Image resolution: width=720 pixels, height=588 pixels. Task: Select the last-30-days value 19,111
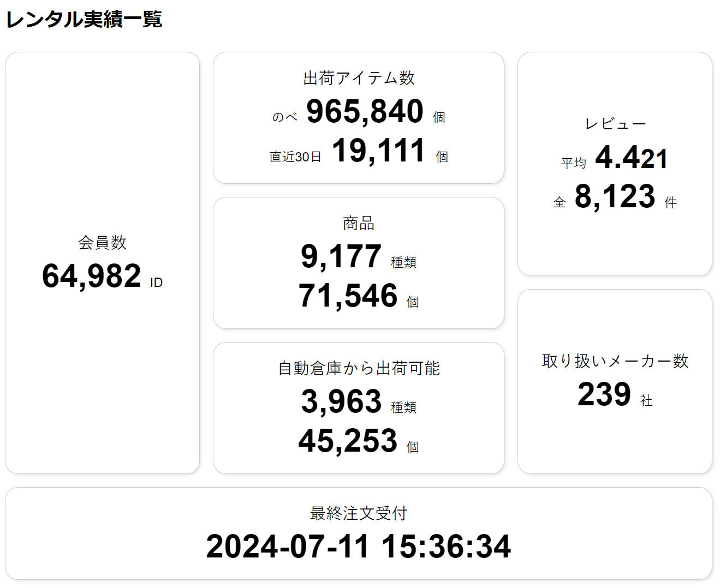(378, 151)
